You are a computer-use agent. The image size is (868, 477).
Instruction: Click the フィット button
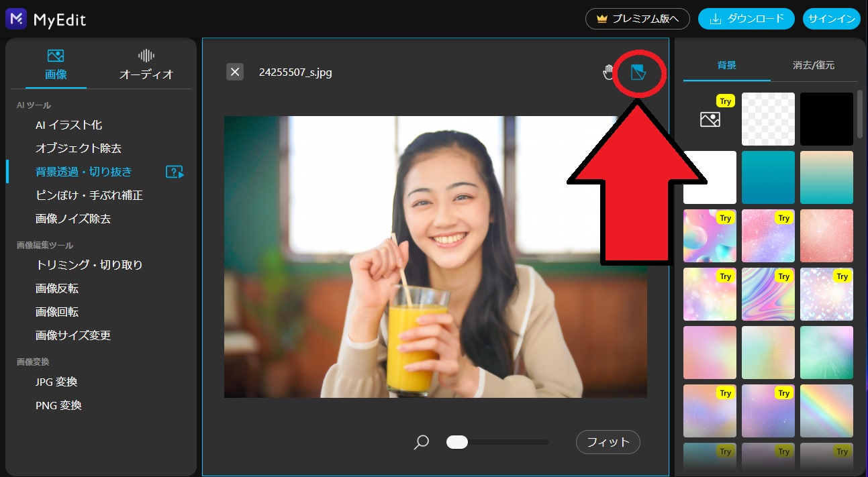(x=608, y=442)
